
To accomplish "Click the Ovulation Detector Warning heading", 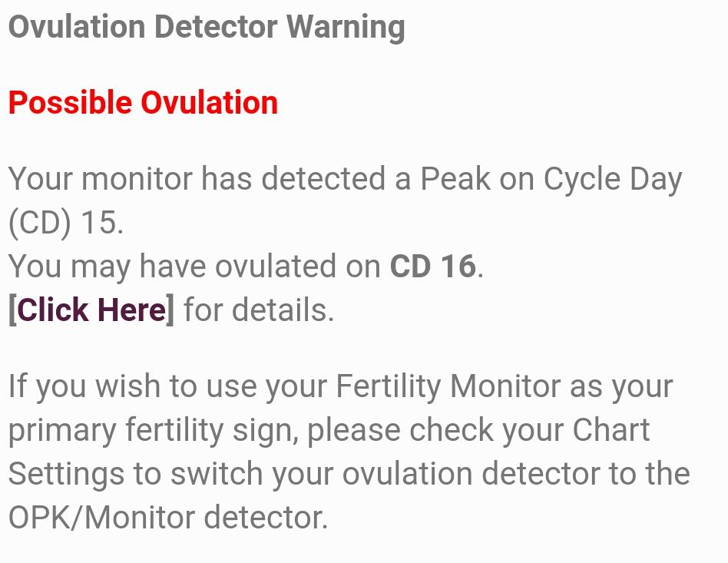I will (x=206, y=27).
